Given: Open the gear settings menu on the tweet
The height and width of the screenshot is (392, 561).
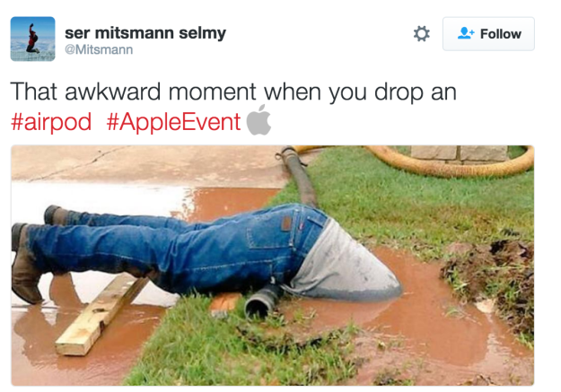Looking at the screenshot, I should [422, 34].
